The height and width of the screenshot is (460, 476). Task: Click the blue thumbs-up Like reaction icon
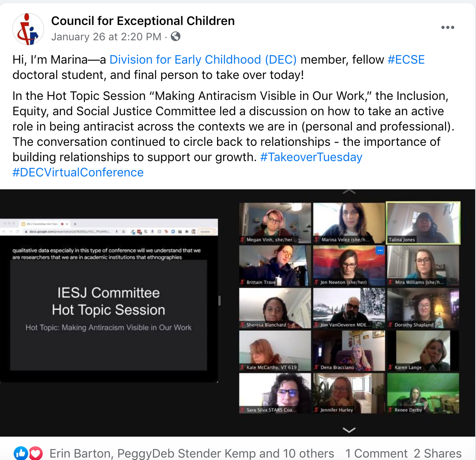coord(21,453)
